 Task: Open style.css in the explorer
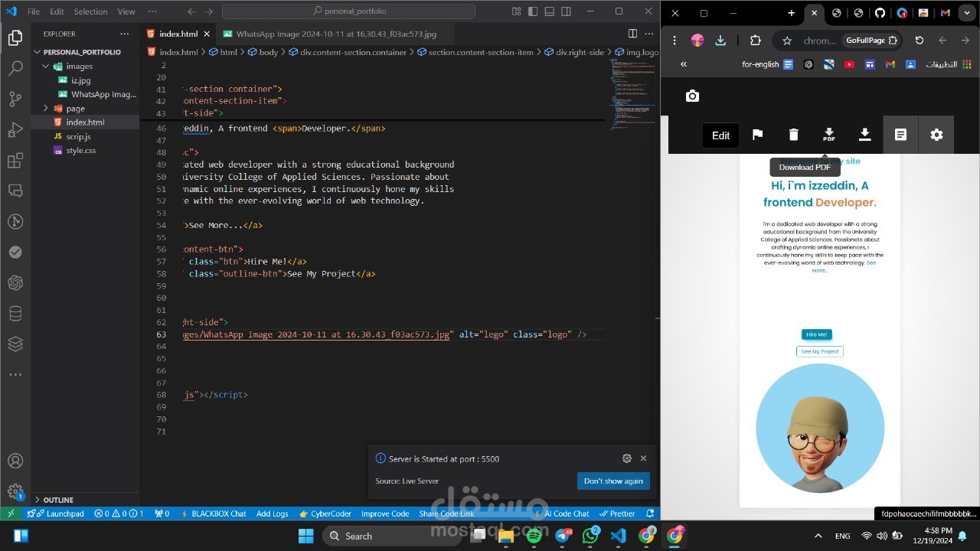(x=80, y=151)
